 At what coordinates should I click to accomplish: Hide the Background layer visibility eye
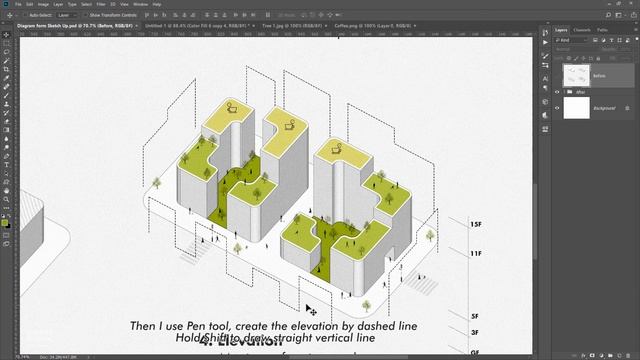[x=557, y=108]
